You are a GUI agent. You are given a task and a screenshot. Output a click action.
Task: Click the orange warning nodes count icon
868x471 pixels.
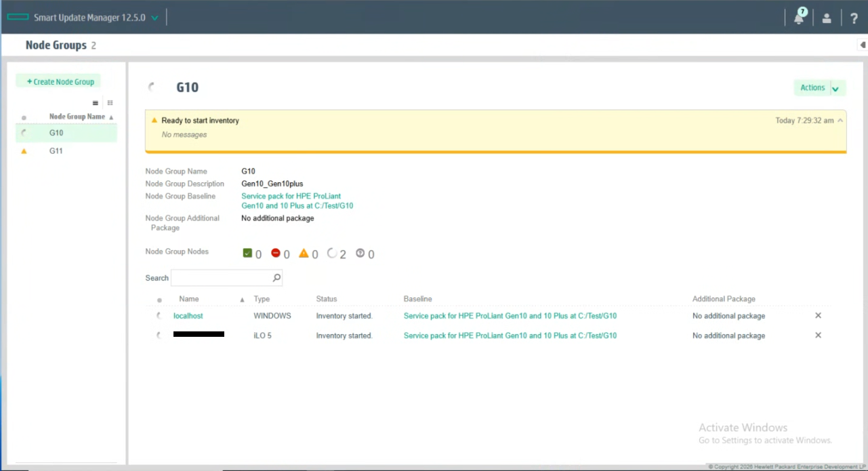coord(304,253)
